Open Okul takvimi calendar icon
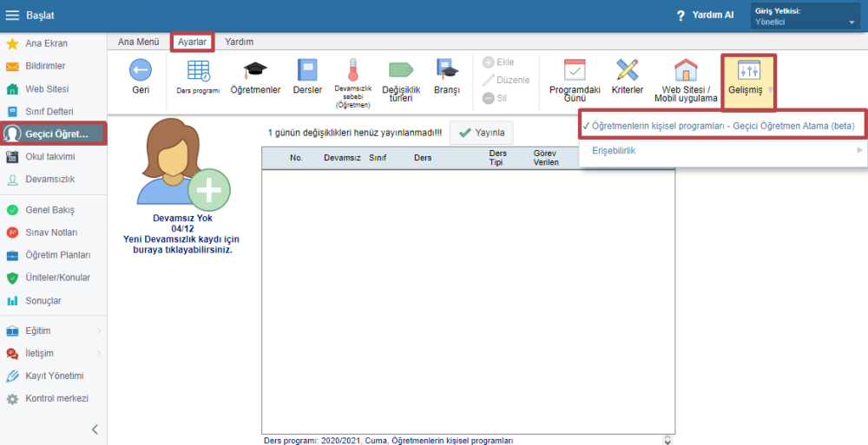The height and width of the screenshot is (445, 868). tap(11, 157)
